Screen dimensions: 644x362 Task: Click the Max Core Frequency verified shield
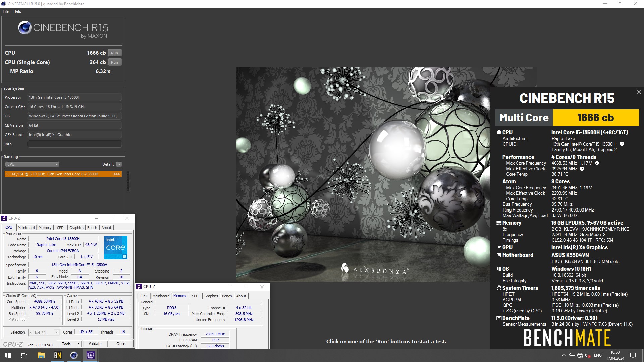click(x=597, y=163)
